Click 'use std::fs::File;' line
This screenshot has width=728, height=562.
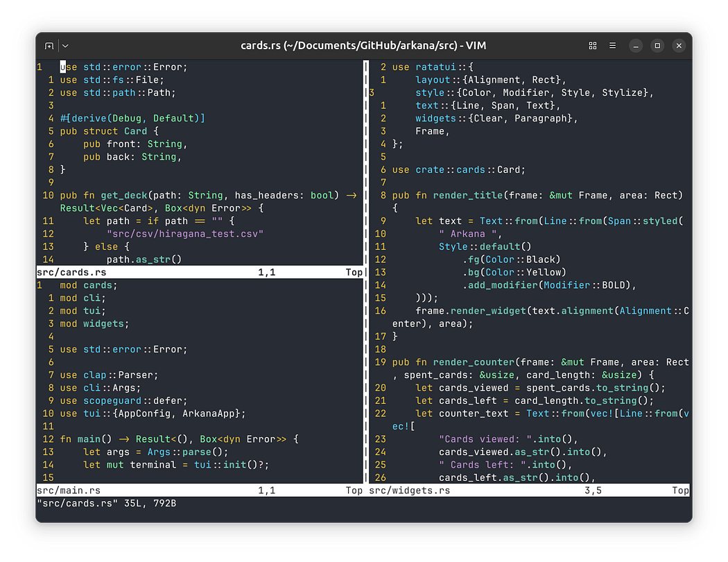[112, 80]
